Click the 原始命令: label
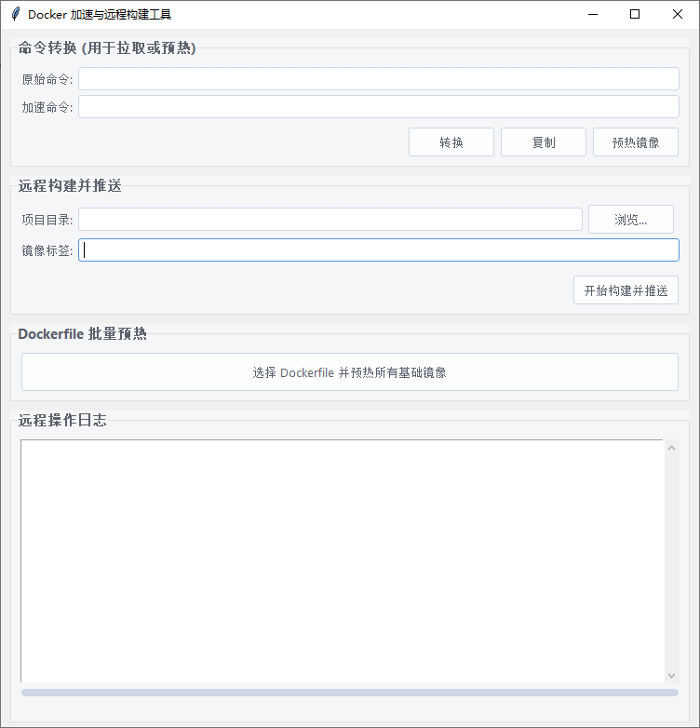 (47, 79)
